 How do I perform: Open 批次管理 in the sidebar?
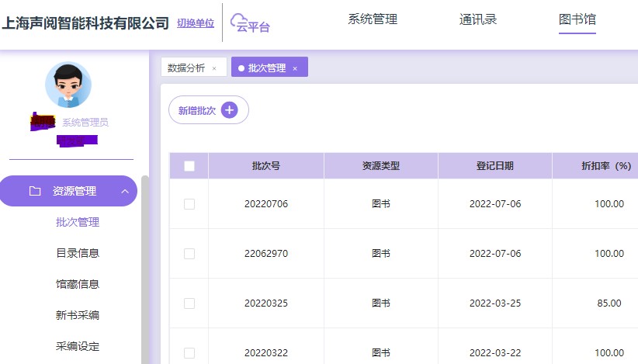[78, 222]
